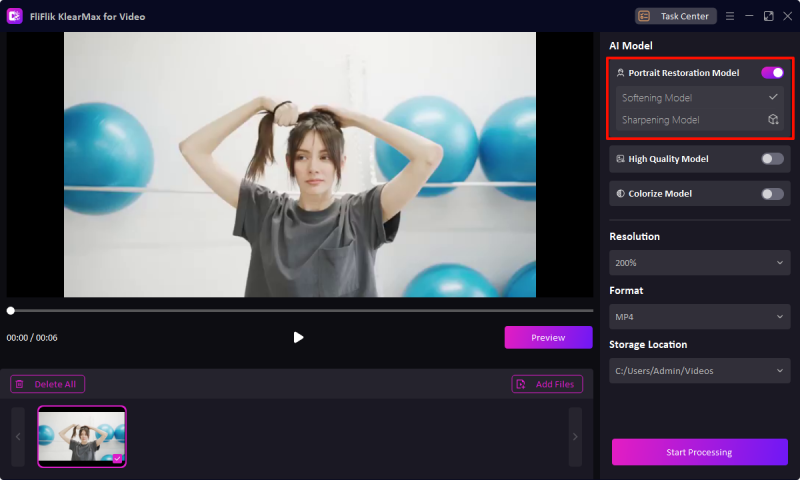Click the left arrow in the thumbnail strip
Screen dimensions: 800x480
click(x=18, y=436)
